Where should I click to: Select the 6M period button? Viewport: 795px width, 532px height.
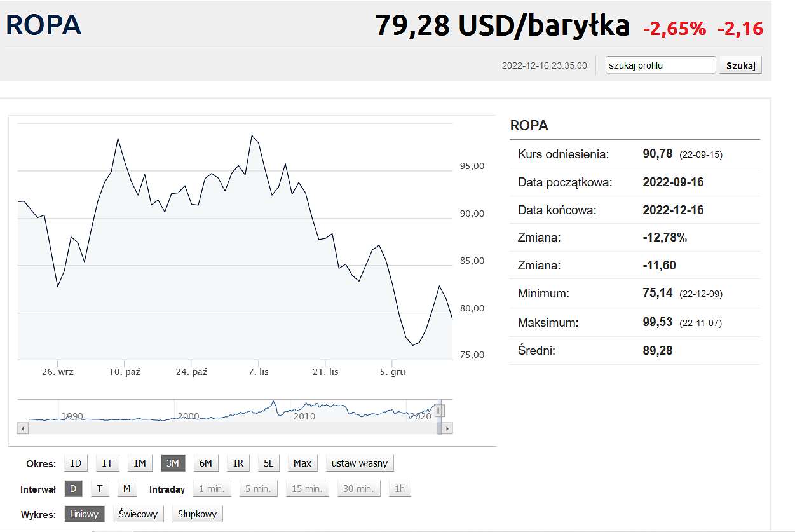(x=206, y=463)
